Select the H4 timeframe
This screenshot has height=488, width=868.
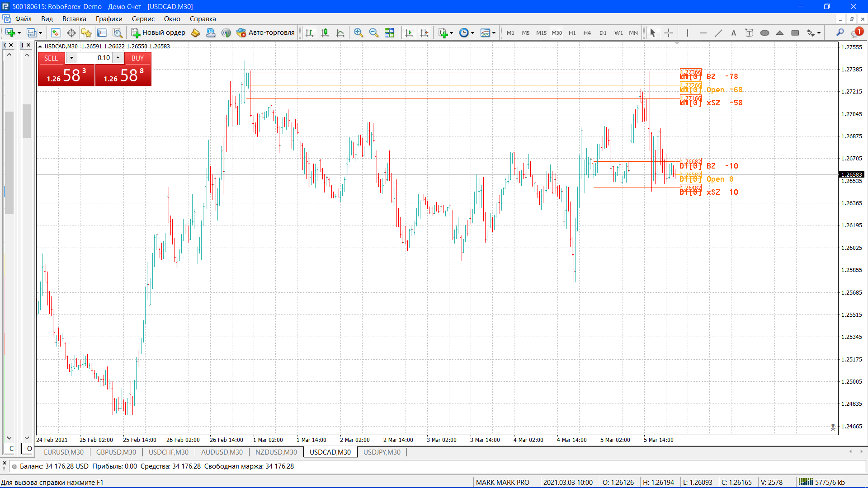point(587,33)
